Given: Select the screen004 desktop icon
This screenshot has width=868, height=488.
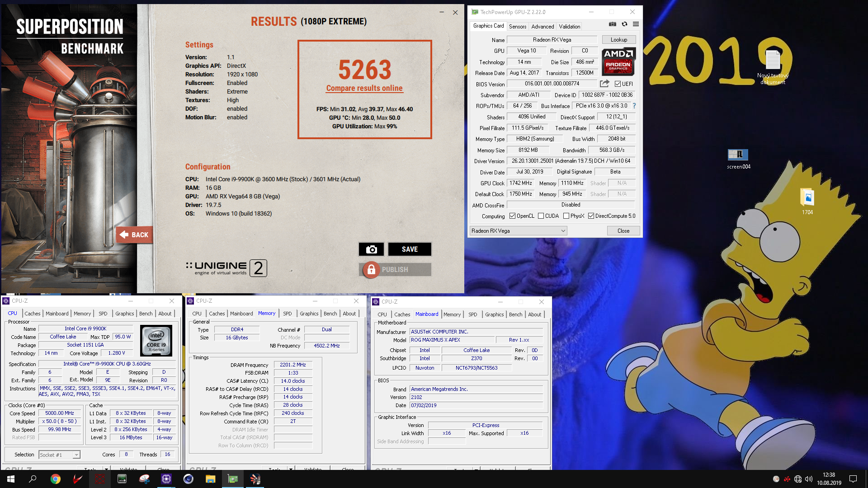Looking at the screenshot, I should pyautogui.click(x=738, y=159).
